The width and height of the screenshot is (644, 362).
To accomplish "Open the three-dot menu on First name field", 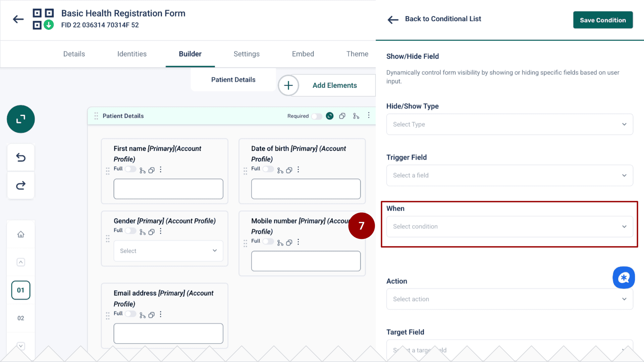I will coord(160,169).
